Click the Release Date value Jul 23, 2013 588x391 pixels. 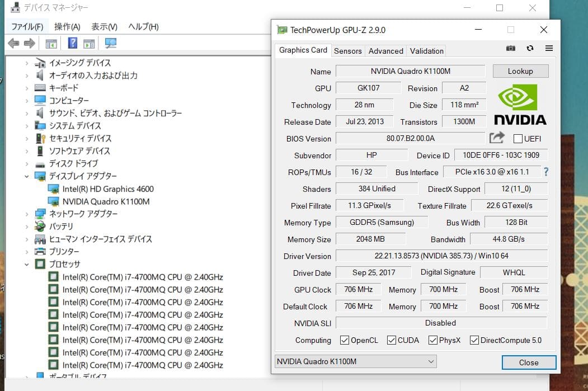pyautogui.click(x=365, y=121)
